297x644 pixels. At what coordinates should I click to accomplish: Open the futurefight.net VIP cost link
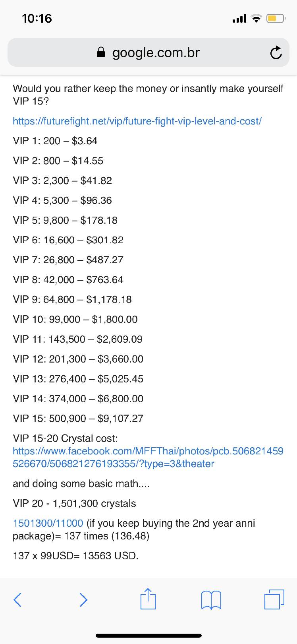[x=137, y=121]
